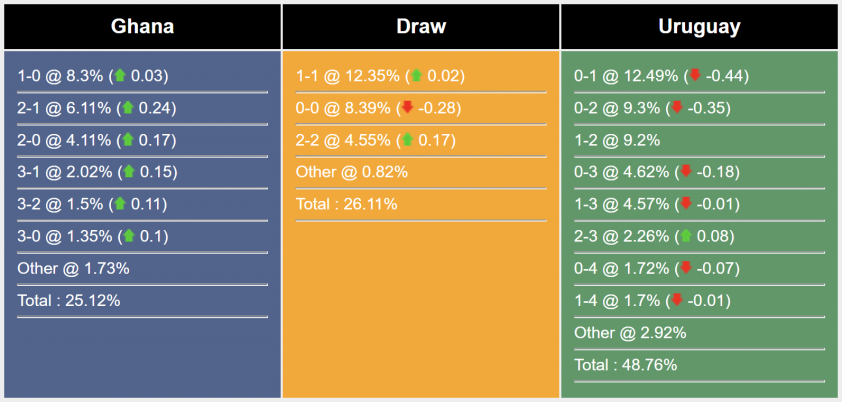Click green arrow next to 2-2 @ 4.55%
This screenshot has width=842, height=402.
coord(407,140)
